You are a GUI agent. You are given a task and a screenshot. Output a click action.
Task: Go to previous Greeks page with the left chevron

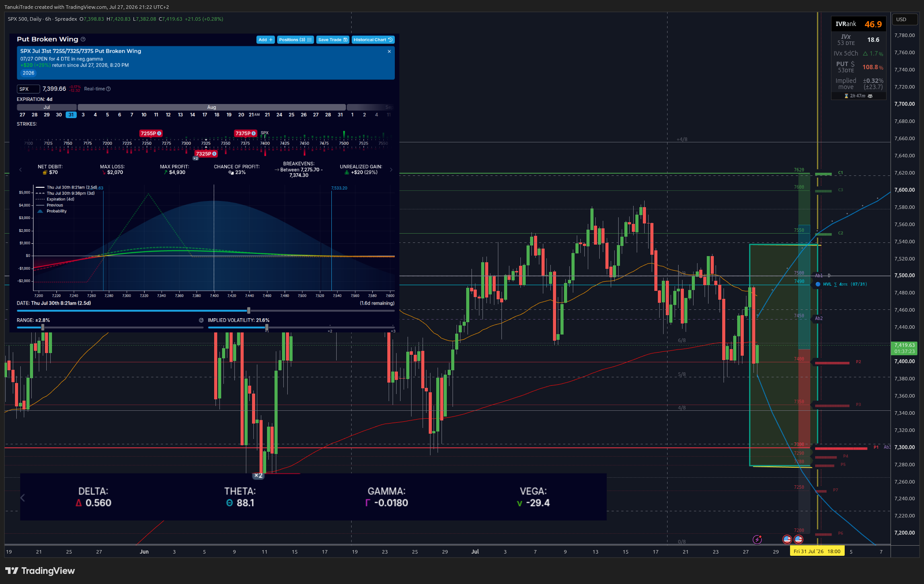(22, 498)
